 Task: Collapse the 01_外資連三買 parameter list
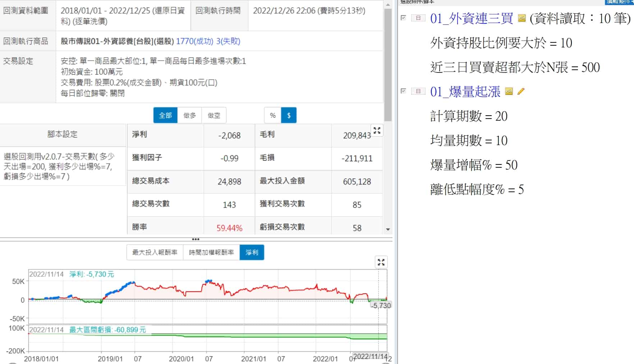pos(418,18)
